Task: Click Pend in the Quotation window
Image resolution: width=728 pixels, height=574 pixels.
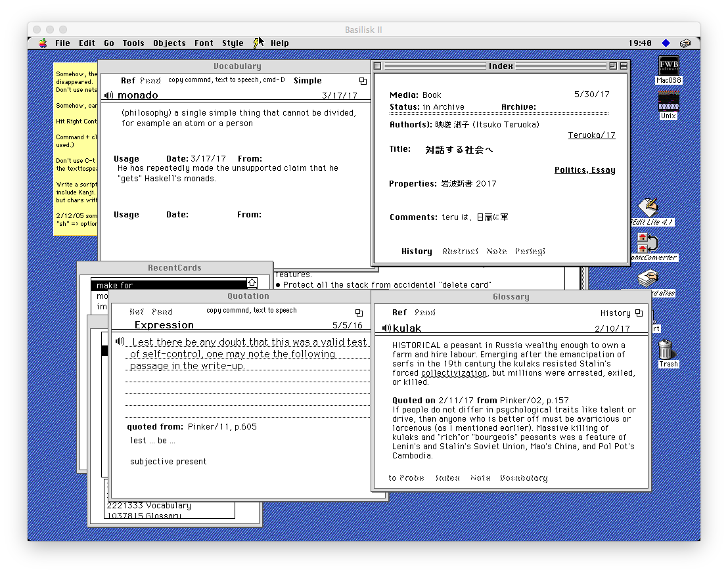Action: click(x=162, y=312)
